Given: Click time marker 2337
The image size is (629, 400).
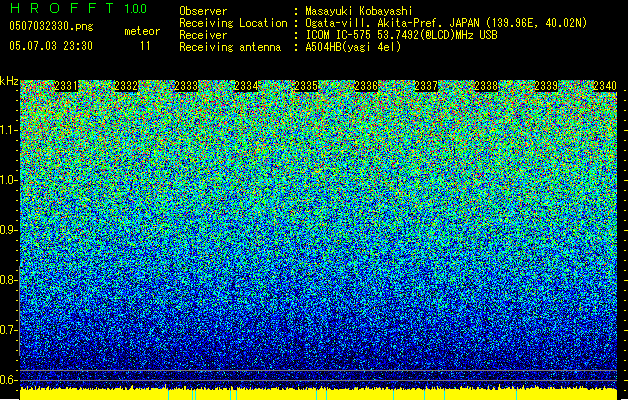Looking at the screenshot, I should (x=426, y=86).
